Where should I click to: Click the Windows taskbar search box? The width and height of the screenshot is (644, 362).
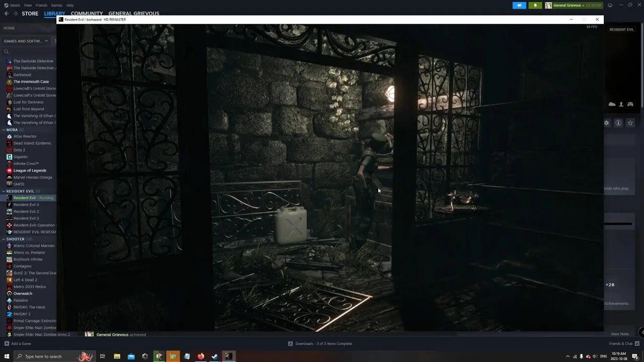click(54, 356)
